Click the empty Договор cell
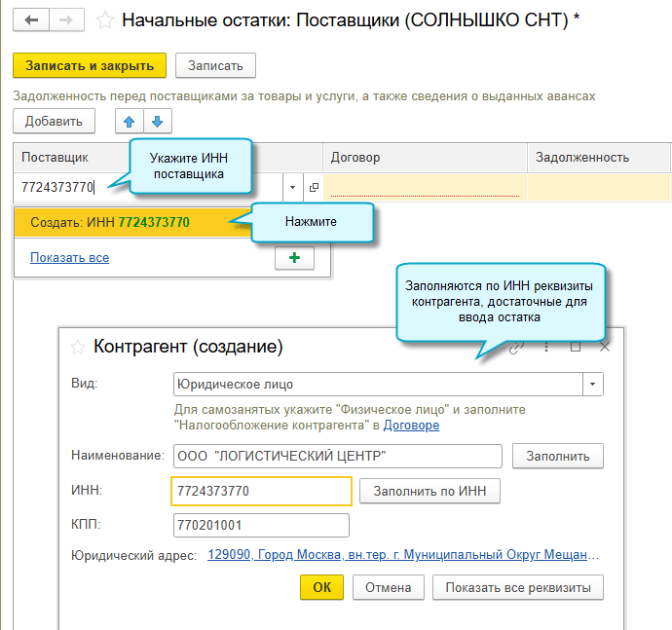Image resolution: width=672 pixels, height=630 pixels. coord(425,187)
